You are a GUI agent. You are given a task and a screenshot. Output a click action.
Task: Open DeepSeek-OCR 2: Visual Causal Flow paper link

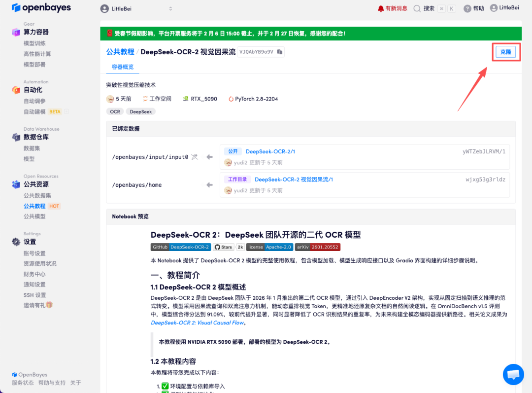(197, 322)
